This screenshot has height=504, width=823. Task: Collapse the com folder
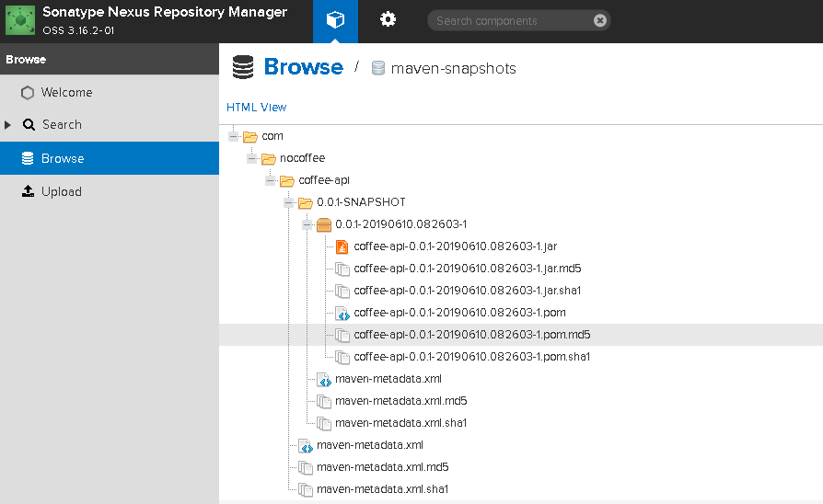pos(234,136)
